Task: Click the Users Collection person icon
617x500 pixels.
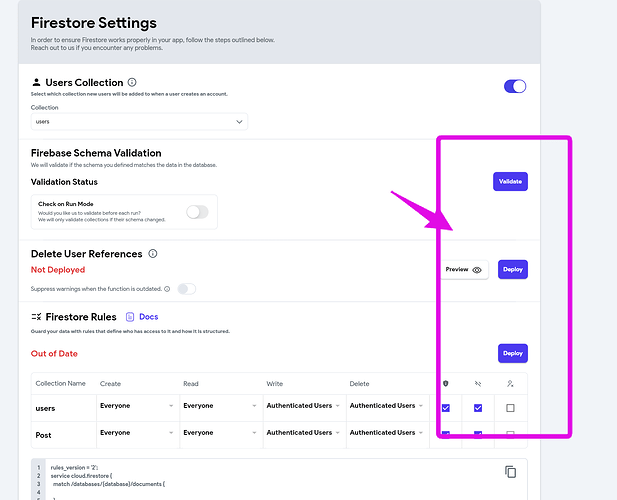Action: [37, 82]
